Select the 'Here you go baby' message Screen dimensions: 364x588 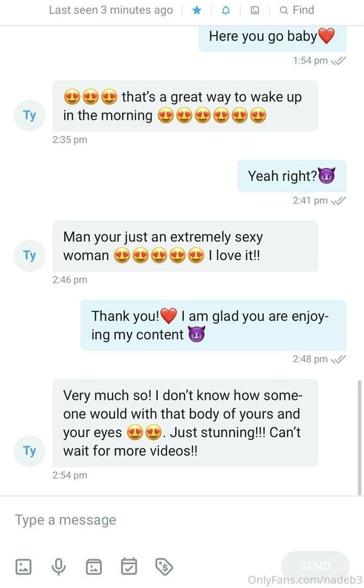[x=272, y=38]
